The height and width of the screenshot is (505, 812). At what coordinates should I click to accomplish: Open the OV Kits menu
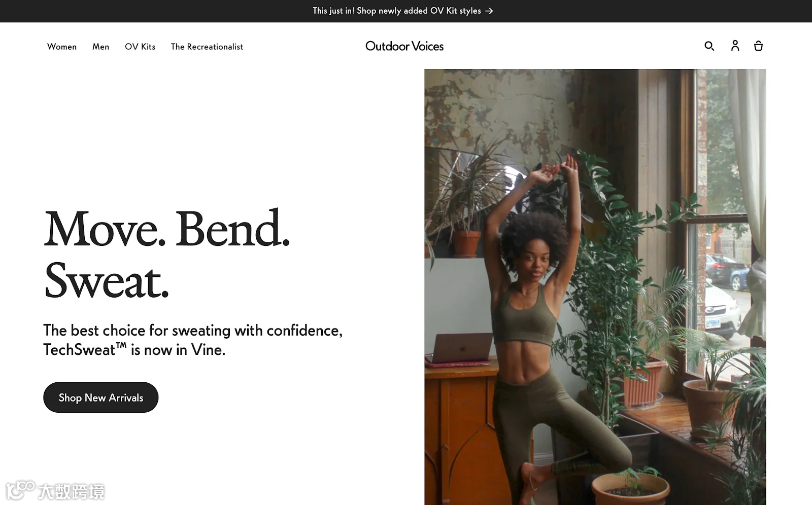140,47
